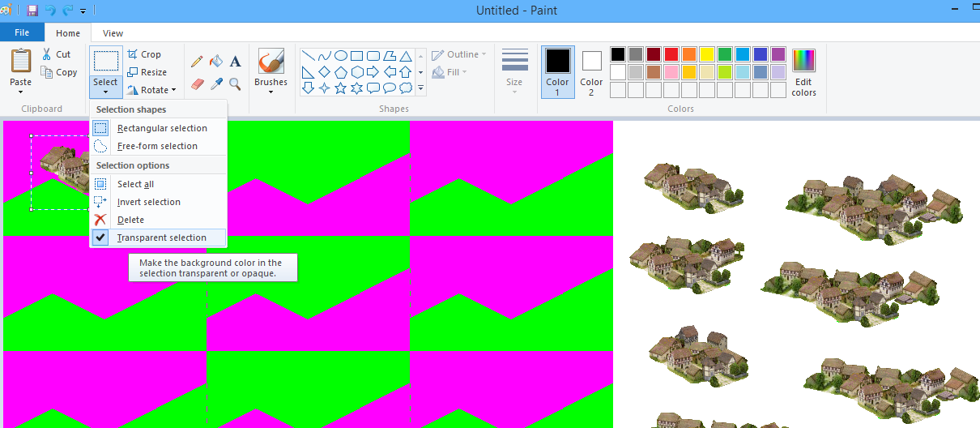Choose Rectangular selection in the menu
Screen dimensions: 980x428
pos(159,128)
